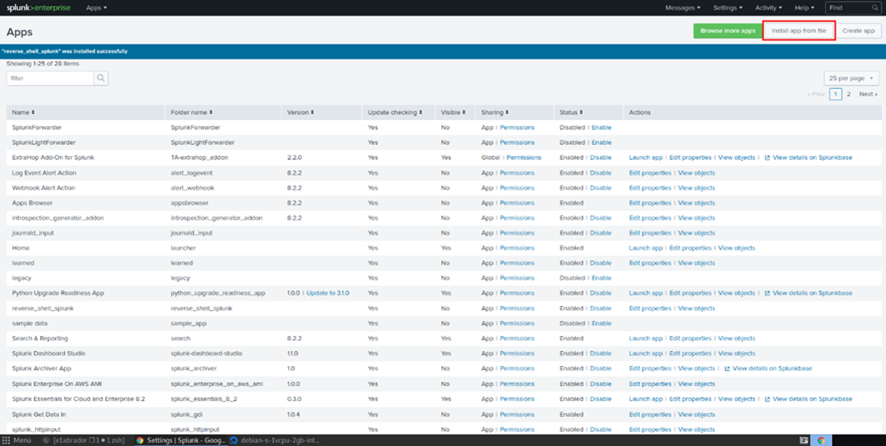The width and height of the screenshot is (886, 446).
Task: Click the reverse_shell_splunk name cell
Action: coord(42,309)
